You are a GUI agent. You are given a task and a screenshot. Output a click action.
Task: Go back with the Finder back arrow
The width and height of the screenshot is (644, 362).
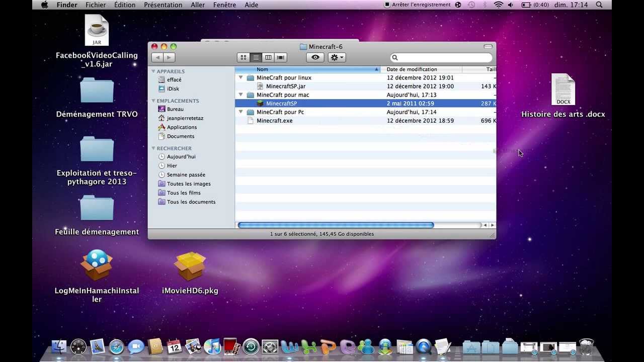pyautogui.click(x=157, y=58)
